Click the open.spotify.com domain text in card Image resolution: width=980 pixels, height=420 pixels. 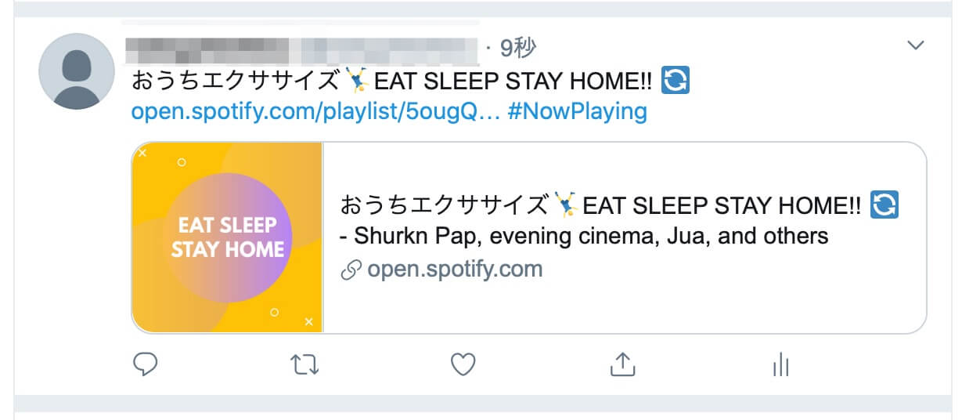tap(455, 270)
